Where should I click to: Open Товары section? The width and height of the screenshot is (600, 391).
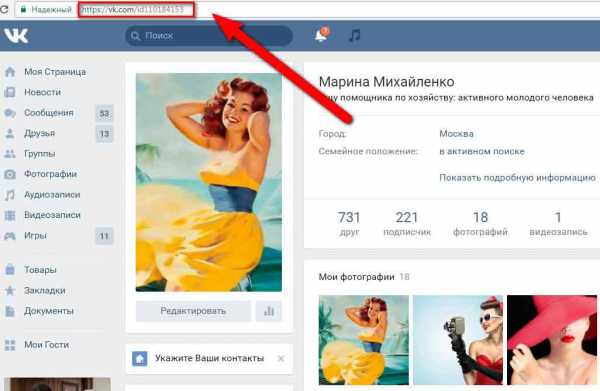point(40,270)
